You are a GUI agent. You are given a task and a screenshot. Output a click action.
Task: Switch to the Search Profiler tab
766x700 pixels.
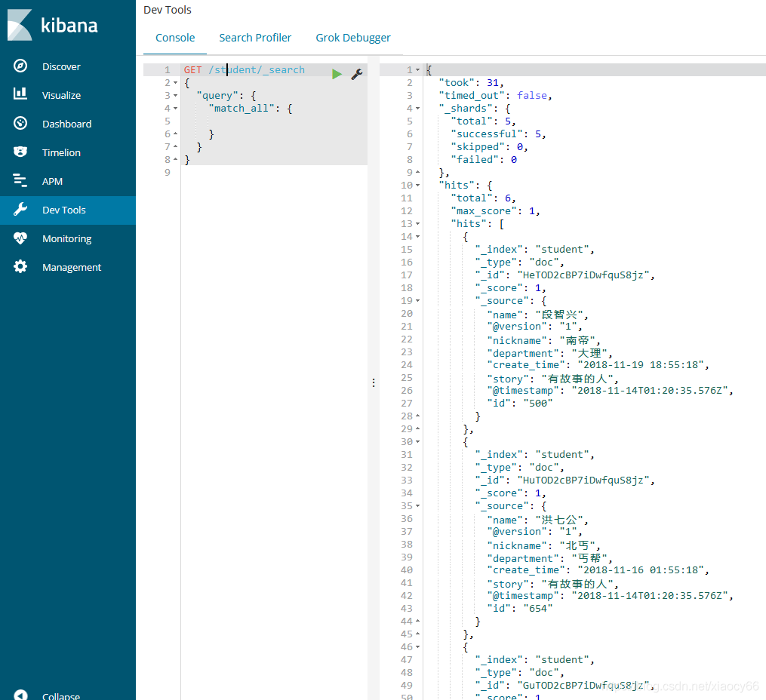[x=255, y=38]
